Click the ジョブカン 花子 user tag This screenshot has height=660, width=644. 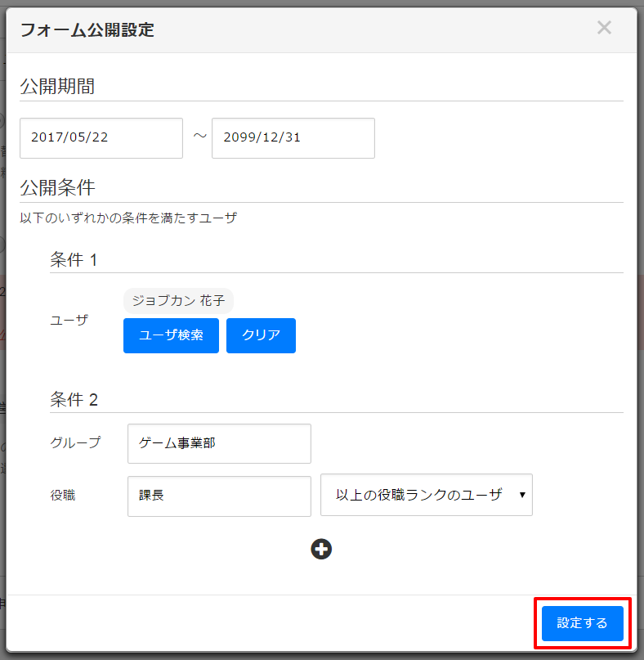coord(178,300)
